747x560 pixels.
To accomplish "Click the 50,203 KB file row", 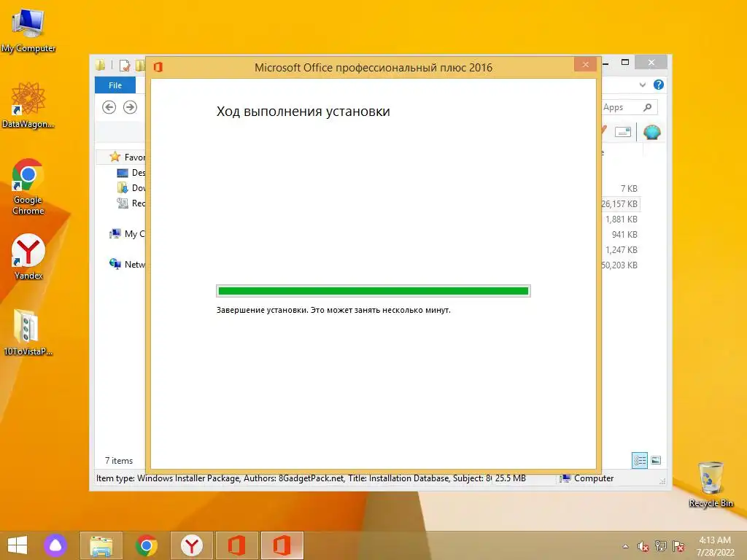I will pyautogui.click(x=620, y=265).
